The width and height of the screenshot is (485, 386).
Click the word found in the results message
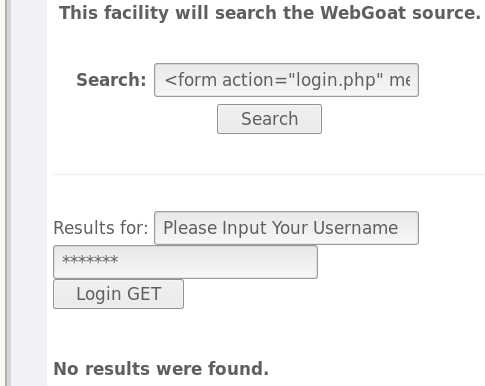pyautogui.click(x=238, y=369)
